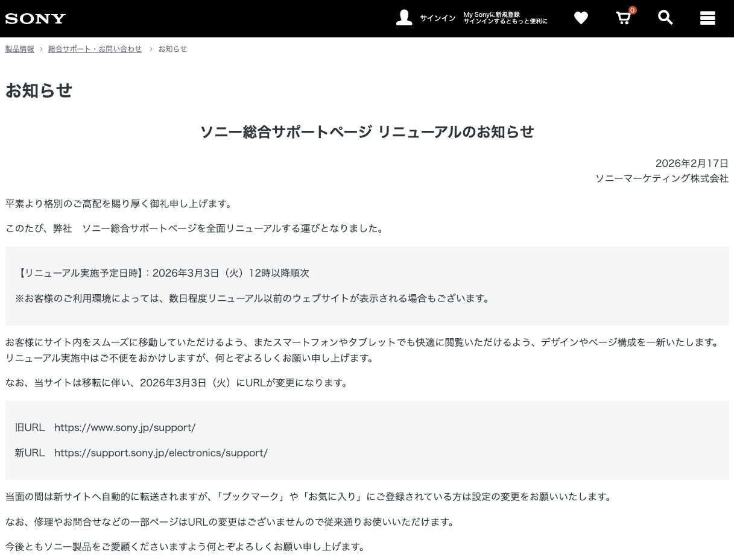Go to 製品情報 breadcrumb link
734x560 pixels.
(x=20, y=49)
